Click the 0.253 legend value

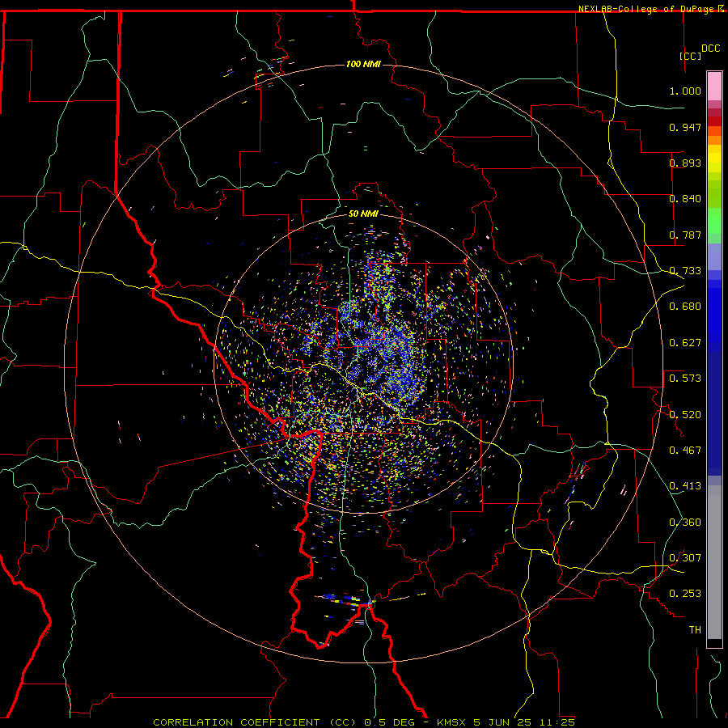[x=685, y=594]
